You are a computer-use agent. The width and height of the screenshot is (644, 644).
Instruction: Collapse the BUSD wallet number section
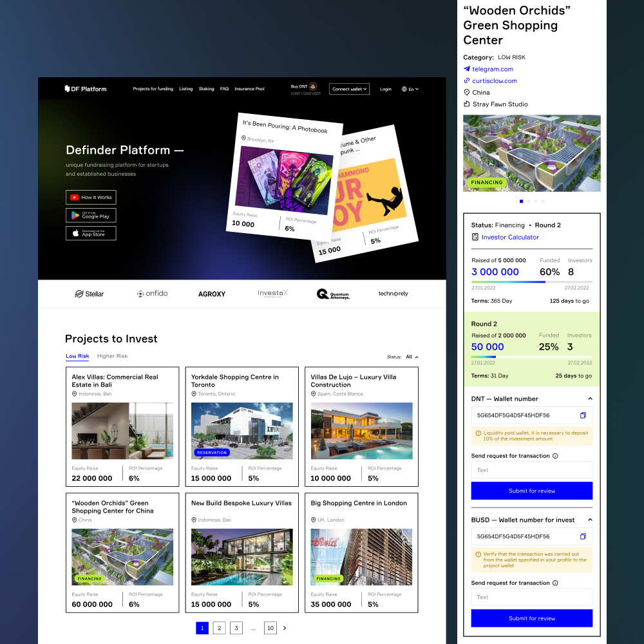590,520
